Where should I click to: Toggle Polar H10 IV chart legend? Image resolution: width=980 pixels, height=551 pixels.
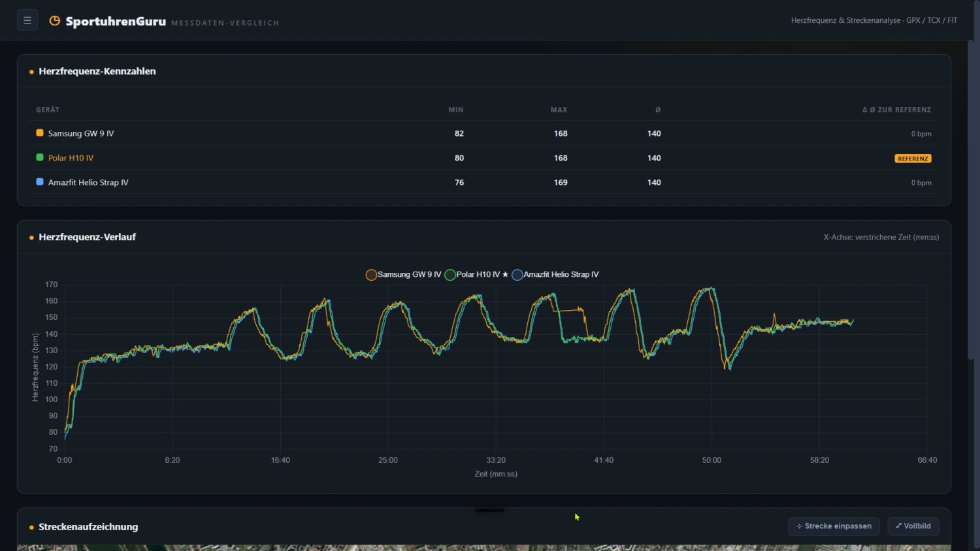click(x=477, y=274)
